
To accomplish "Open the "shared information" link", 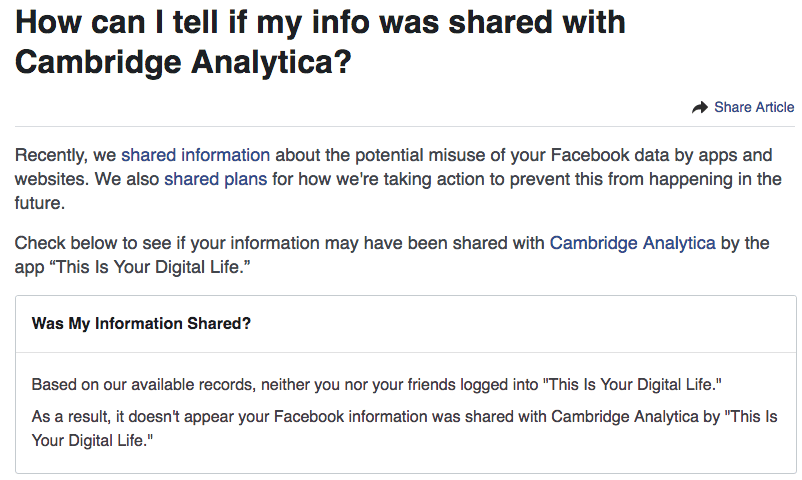I will (x=195, y=155).
